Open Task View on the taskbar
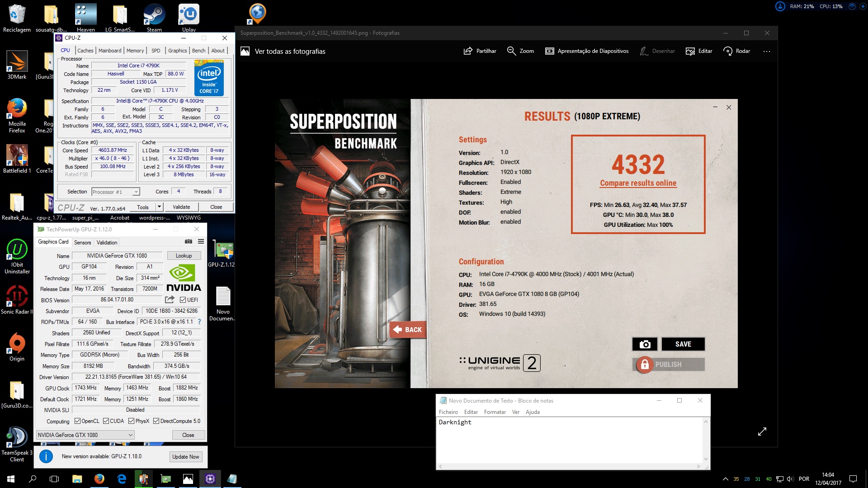868x488 pixels. click(54, 479)
